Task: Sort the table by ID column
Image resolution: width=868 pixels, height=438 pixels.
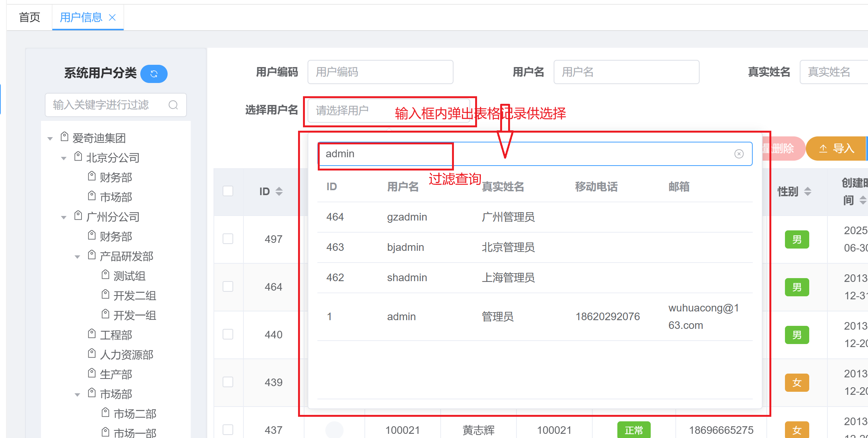Action: pos(279,191)
